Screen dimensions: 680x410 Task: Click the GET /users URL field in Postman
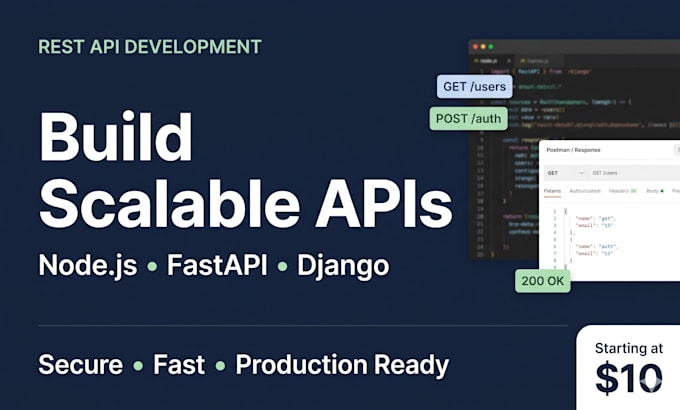click(x=634, y=173)
